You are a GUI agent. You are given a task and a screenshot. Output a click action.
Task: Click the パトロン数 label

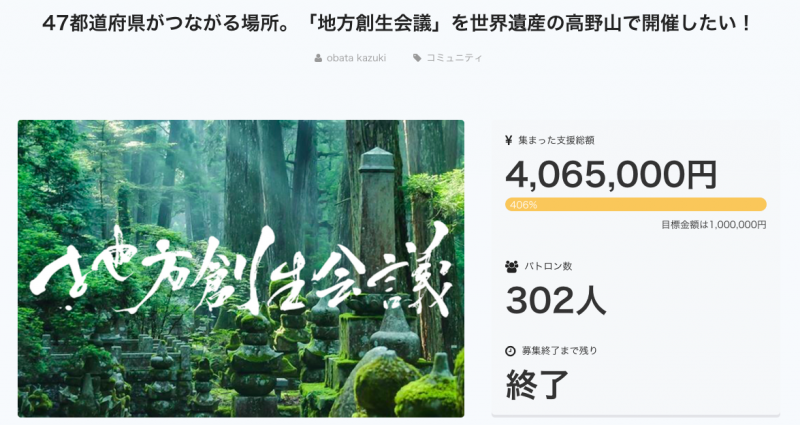coord(548,266)
